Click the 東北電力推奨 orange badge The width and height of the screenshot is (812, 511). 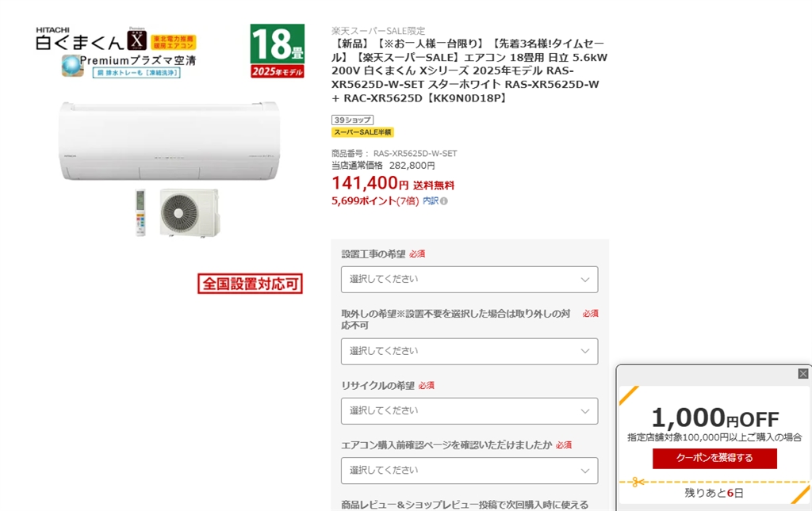(x=173, y=43)
